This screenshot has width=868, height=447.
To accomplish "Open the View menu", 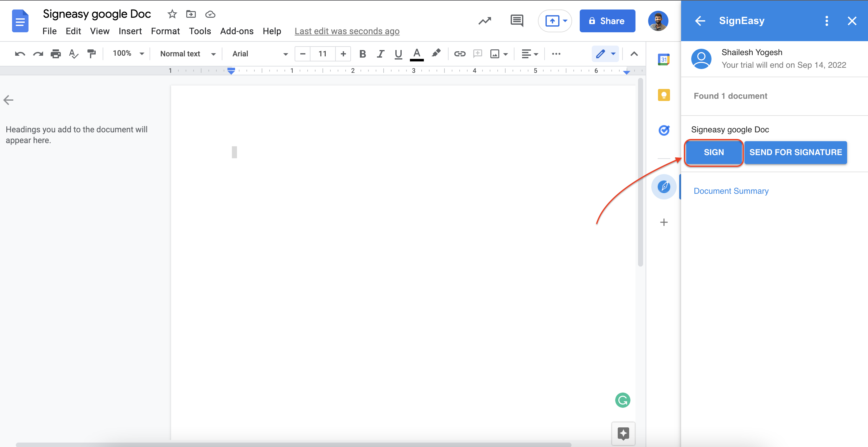I will coord(100,31).
